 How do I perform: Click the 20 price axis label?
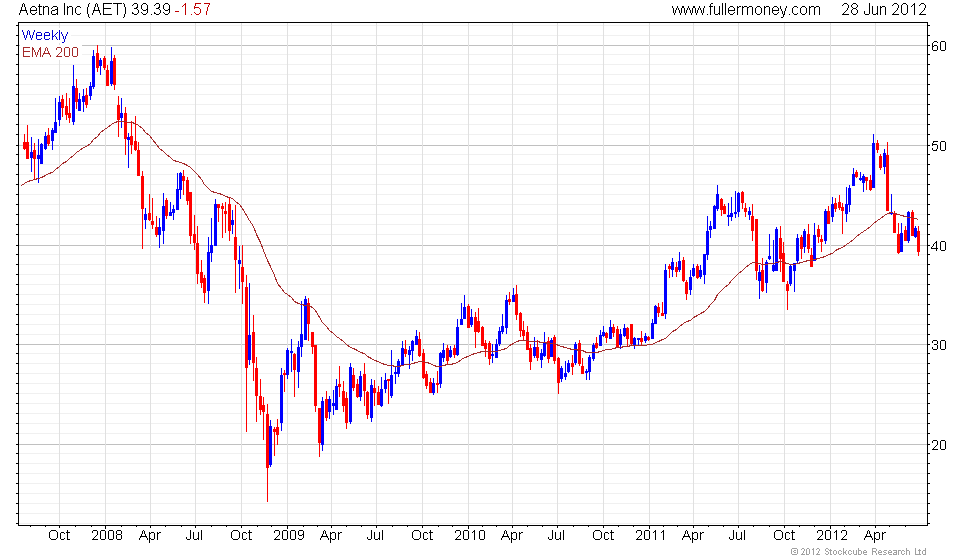(x=939, y=445)
